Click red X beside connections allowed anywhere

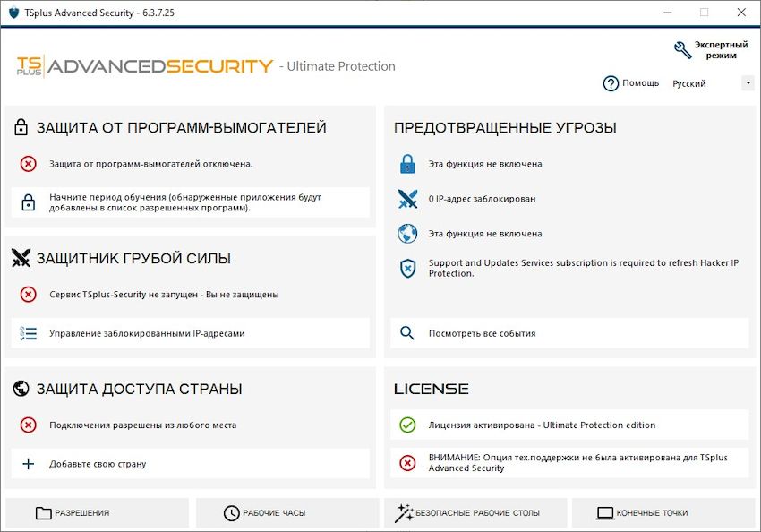click(28, 425)
